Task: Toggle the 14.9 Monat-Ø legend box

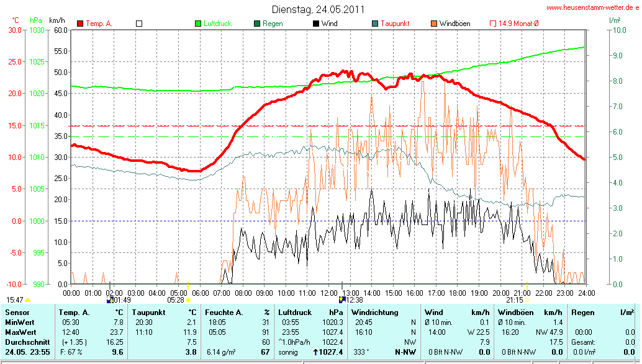Action: [x=493, y=24]
